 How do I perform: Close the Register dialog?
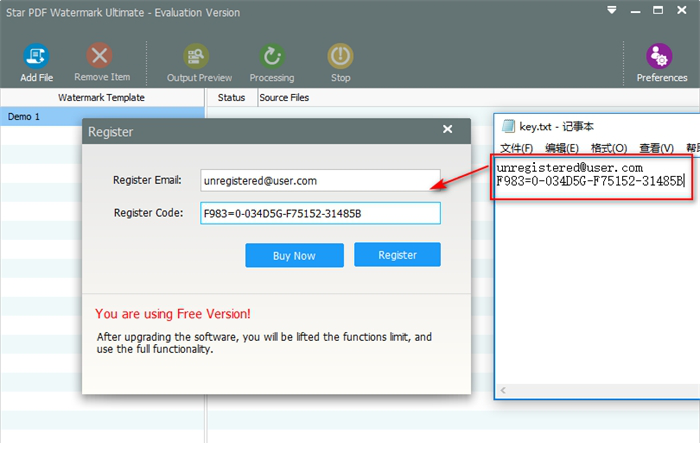click(447, 129)
